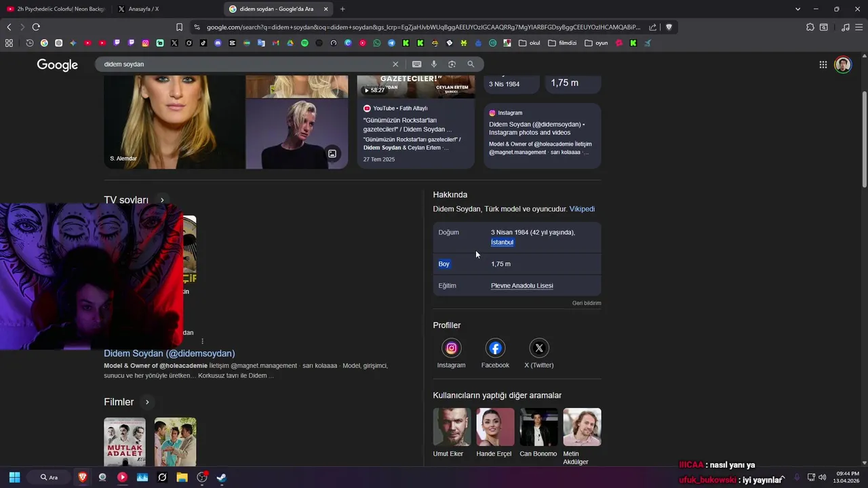
Task: Open the Mutlak Adalet film poster
Action: [125, 441]
